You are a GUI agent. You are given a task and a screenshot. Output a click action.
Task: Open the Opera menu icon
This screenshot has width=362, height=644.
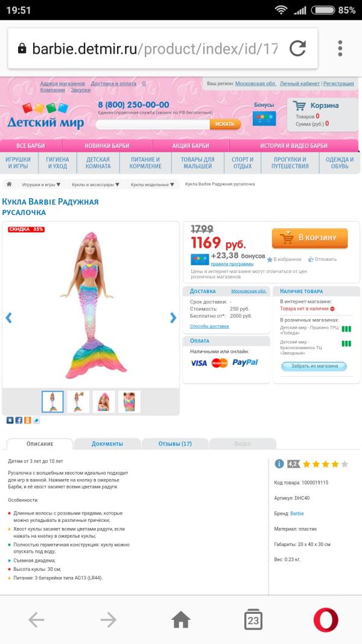point(326,620)
